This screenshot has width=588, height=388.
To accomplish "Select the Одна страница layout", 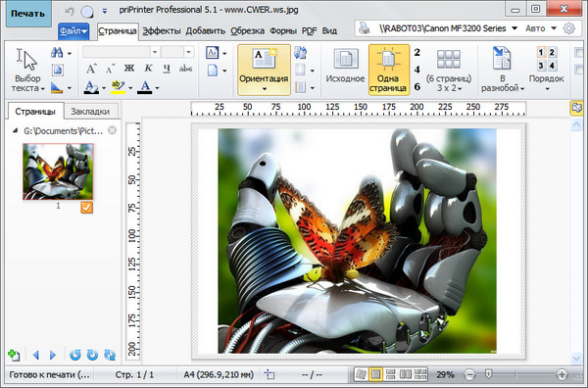I will click(388, 70).
